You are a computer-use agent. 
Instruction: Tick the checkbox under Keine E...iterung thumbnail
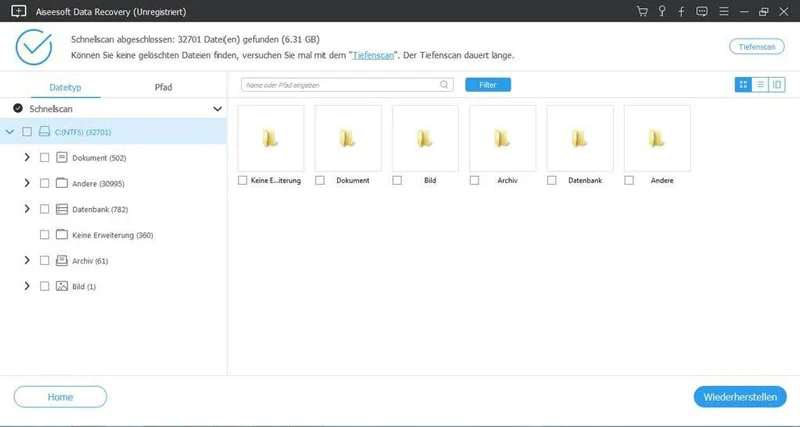click(242, 181)
